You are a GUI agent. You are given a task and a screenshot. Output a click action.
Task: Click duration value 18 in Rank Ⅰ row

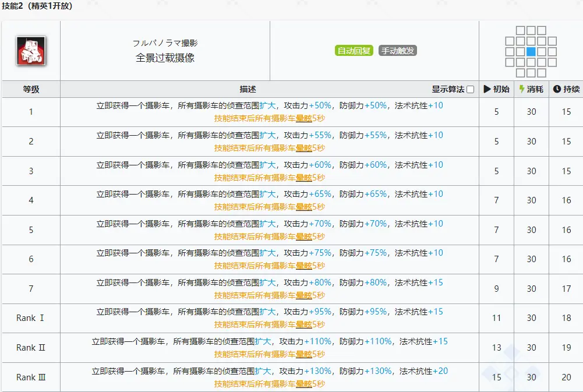click(566, 318)
